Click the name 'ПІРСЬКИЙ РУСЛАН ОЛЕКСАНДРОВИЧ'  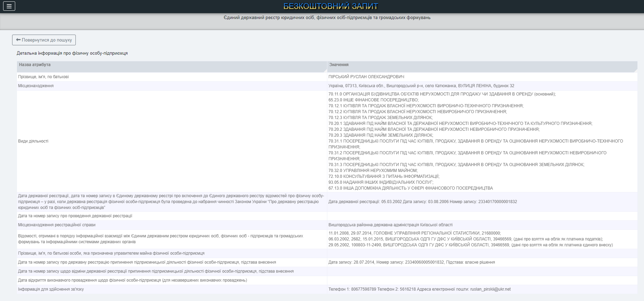(x=366, y=77)
